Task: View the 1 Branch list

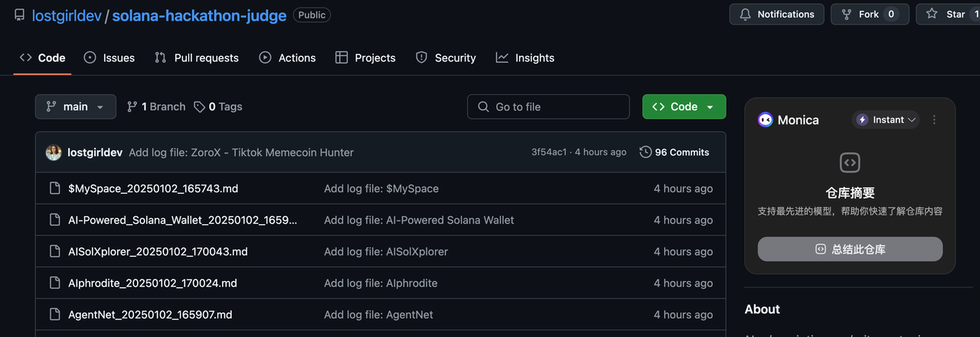Action: [x=156, y=106]
